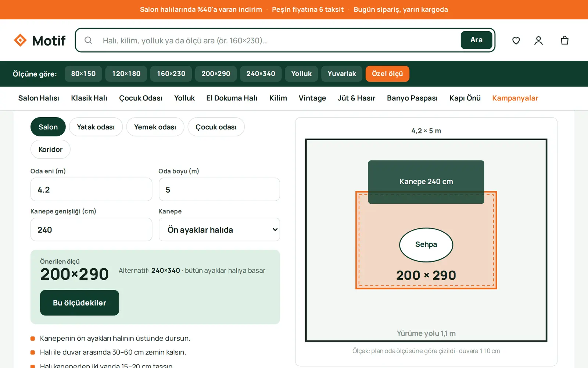Viewport: 588px width, 368px height.
Task: Click the Motif logo icon
Action: (20, 40)
